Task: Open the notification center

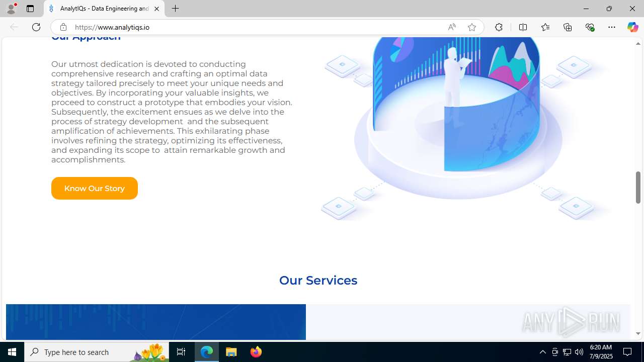Action: click(x=628, y=352)
